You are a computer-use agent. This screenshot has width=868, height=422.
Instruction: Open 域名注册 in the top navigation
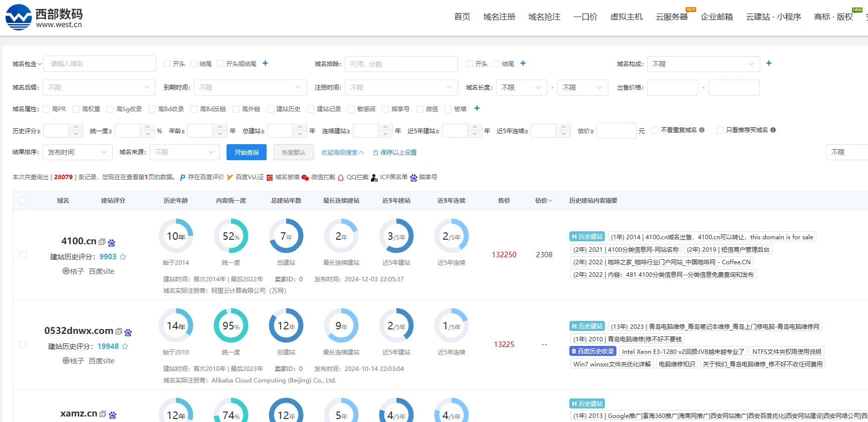499,17
